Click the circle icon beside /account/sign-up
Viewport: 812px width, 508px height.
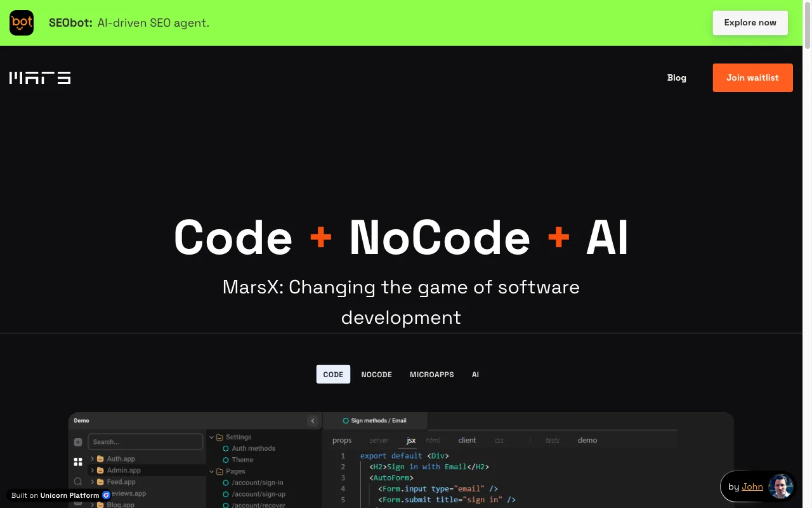[226, 494]
